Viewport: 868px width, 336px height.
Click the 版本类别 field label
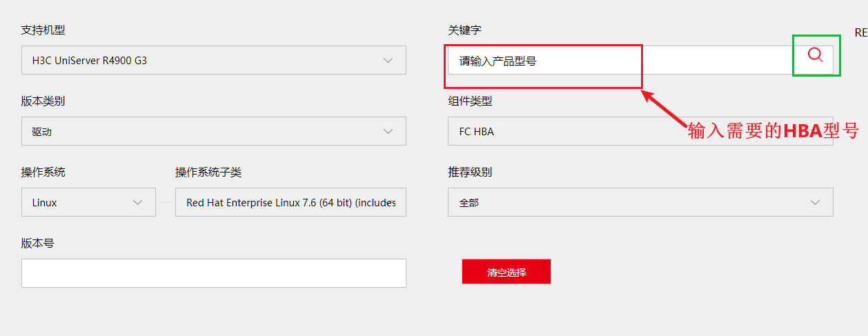(43, 101)
